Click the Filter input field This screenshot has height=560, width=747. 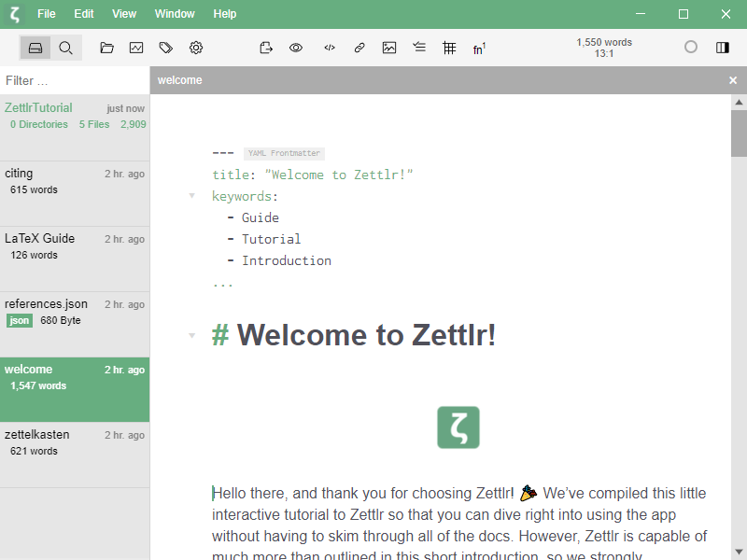click(75, 81)
